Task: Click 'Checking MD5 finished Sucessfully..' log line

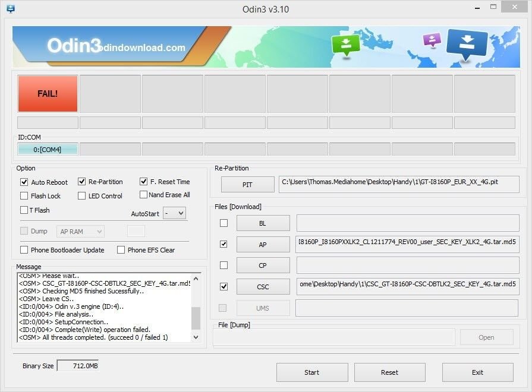Action: 81,291
